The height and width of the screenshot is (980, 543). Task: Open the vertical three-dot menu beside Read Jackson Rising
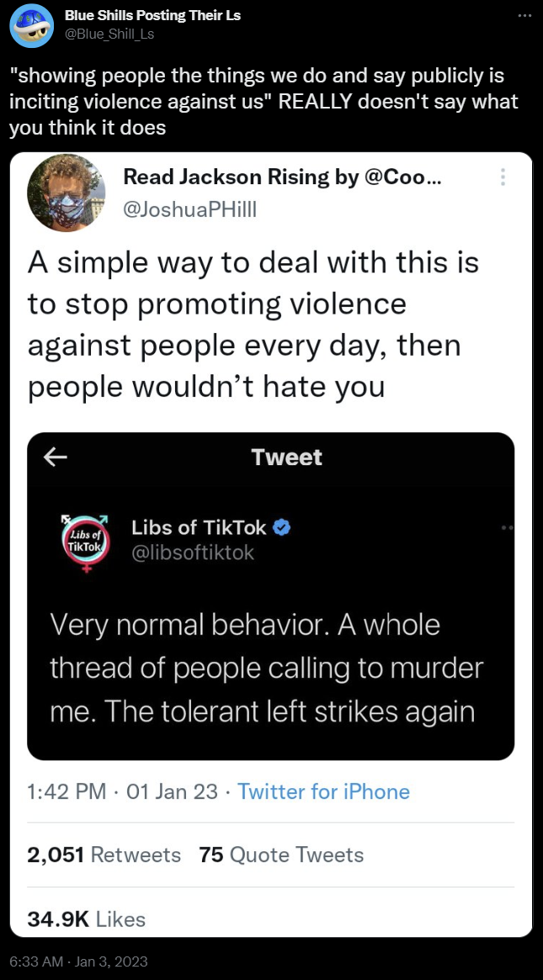[503, 177]
